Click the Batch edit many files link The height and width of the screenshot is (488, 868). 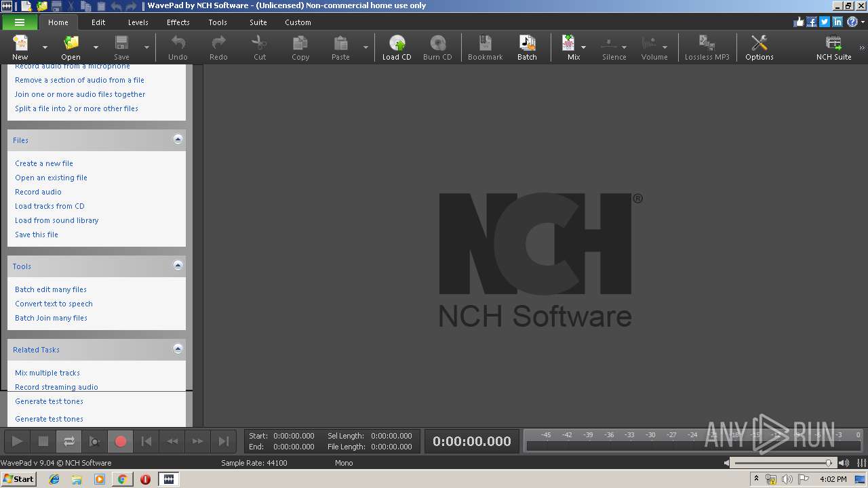(51, 289)
